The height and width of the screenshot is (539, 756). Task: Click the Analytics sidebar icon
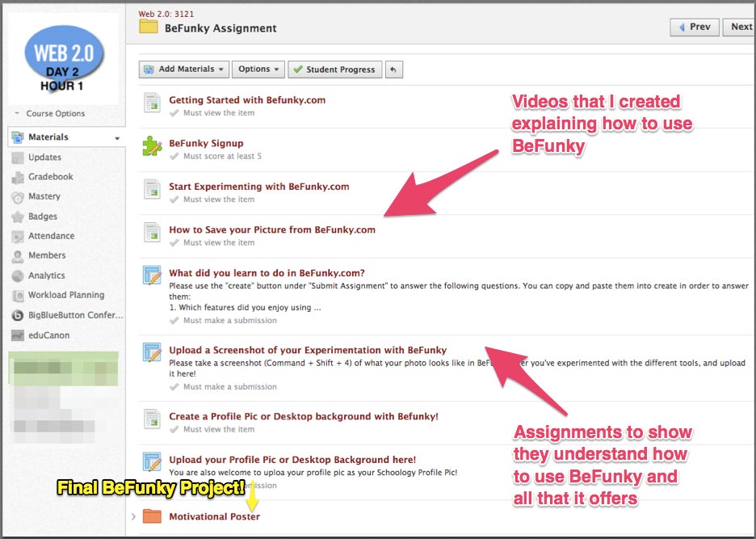point(18,276)
